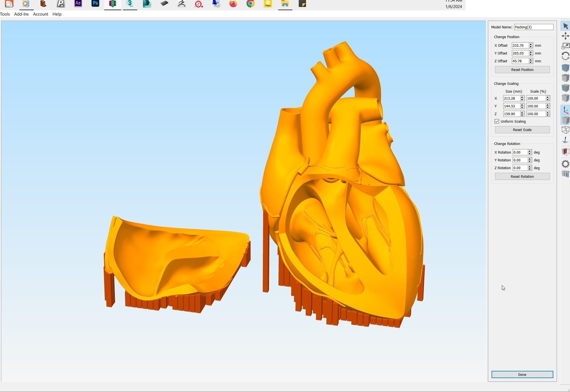Open process settings via gear icon
This screenshot has height=392, width=570.
coord(565,164)
